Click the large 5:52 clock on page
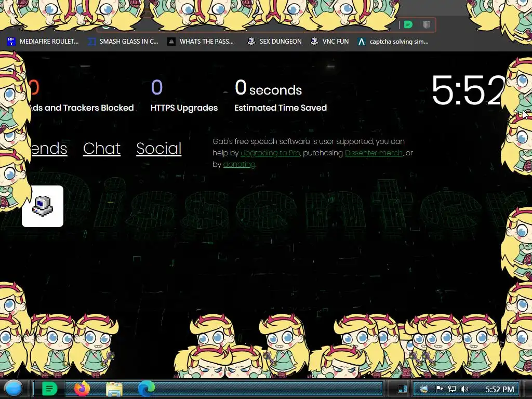 click(x=468, y=90)
